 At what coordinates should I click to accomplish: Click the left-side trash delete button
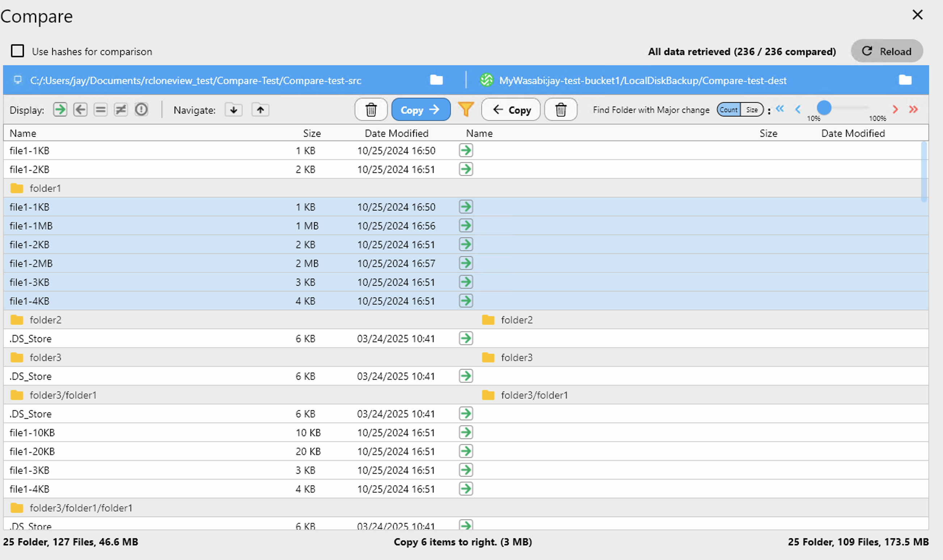pyautogui.click(x=371, y=110)
